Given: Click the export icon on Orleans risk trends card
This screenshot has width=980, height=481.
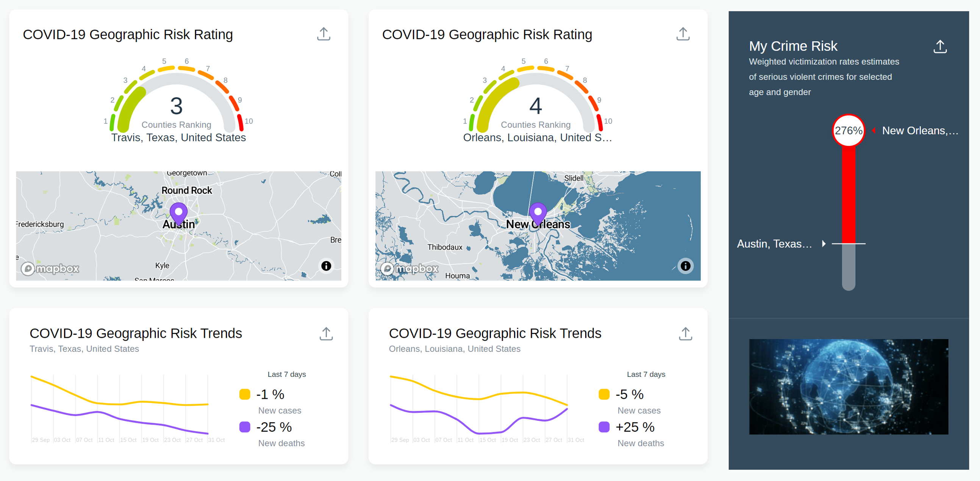Looking at the screenshot, I should pyautogui.click(x=686, y=334).
